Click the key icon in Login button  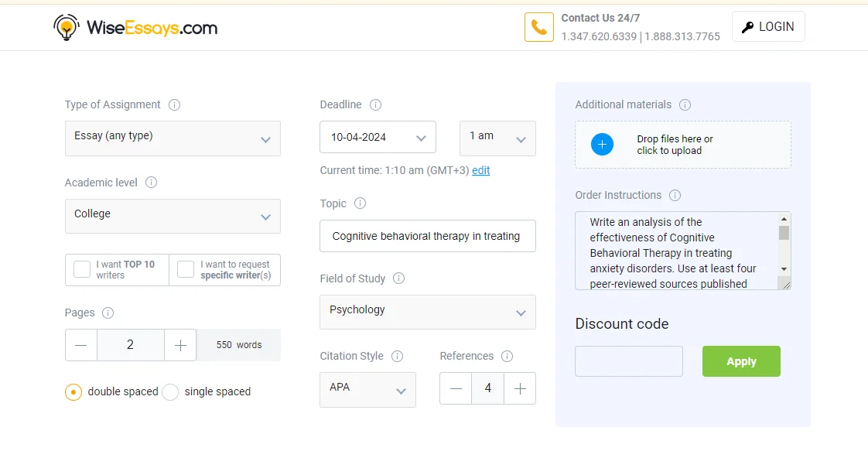click(x=747, y=27)
